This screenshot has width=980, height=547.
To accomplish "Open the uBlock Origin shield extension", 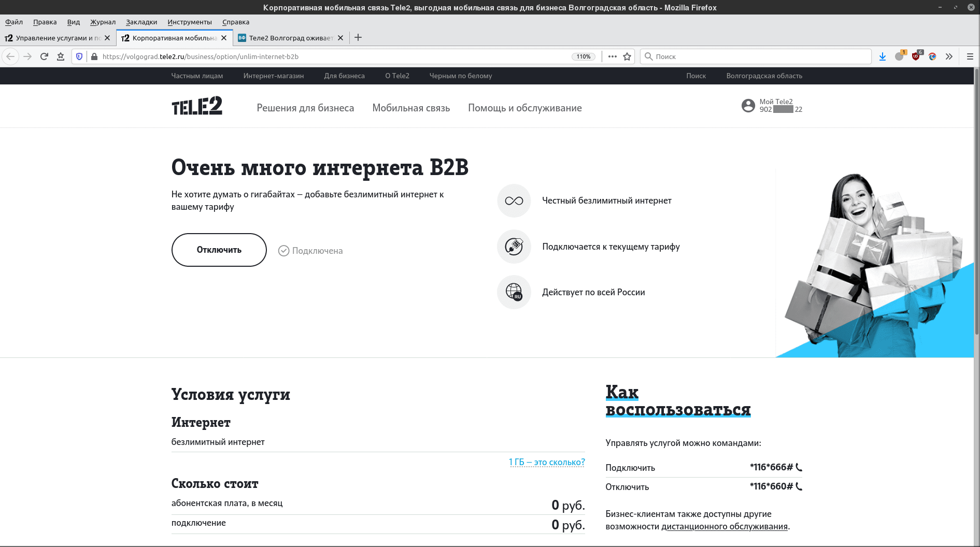I will tap(916, 56).
